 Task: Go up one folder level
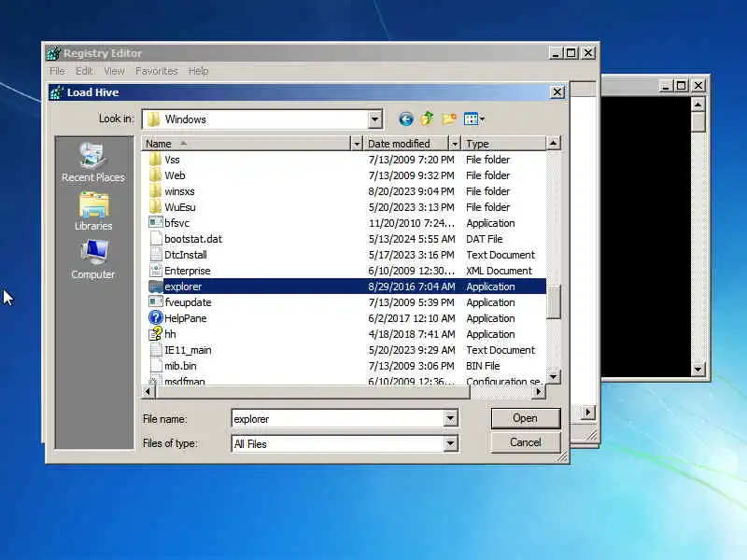click(x=427, y=119)
